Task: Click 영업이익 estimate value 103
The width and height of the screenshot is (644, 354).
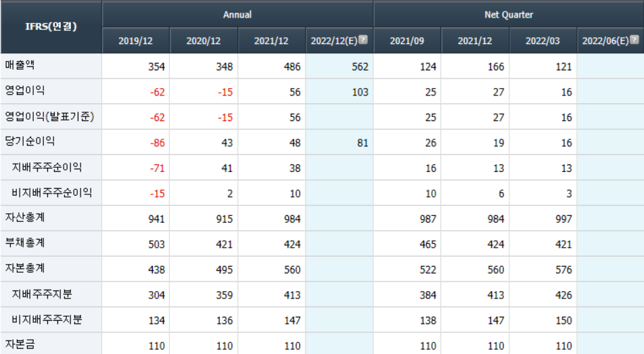Action: pos(360,92)
